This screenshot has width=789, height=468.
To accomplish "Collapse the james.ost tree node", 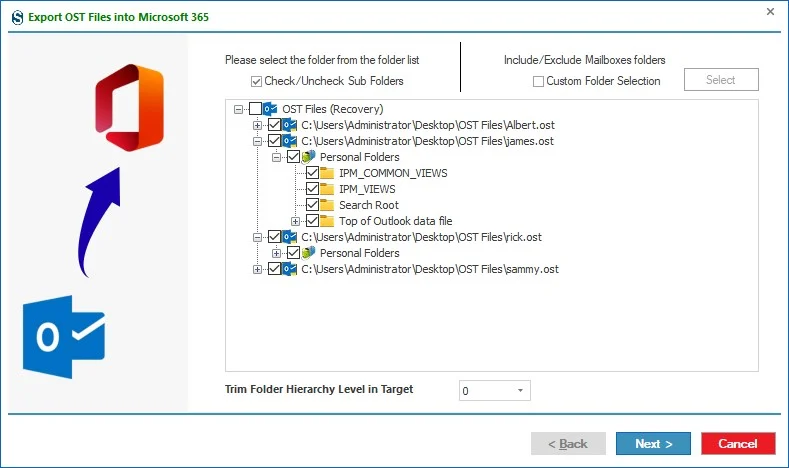I will [257, 141].
